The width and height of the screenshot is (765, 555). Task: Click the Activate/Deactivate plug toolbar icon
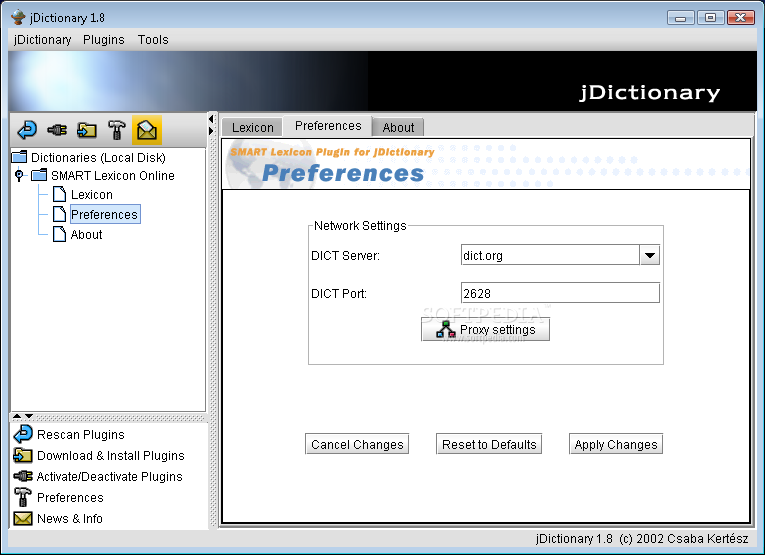point(57,130)
